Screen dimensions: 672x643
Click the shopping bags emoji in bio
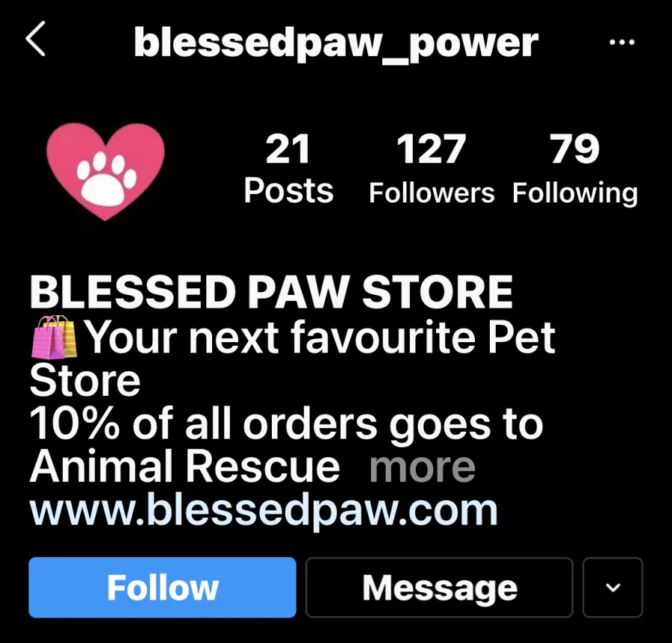pyautogui.click(x=55, y=337)
